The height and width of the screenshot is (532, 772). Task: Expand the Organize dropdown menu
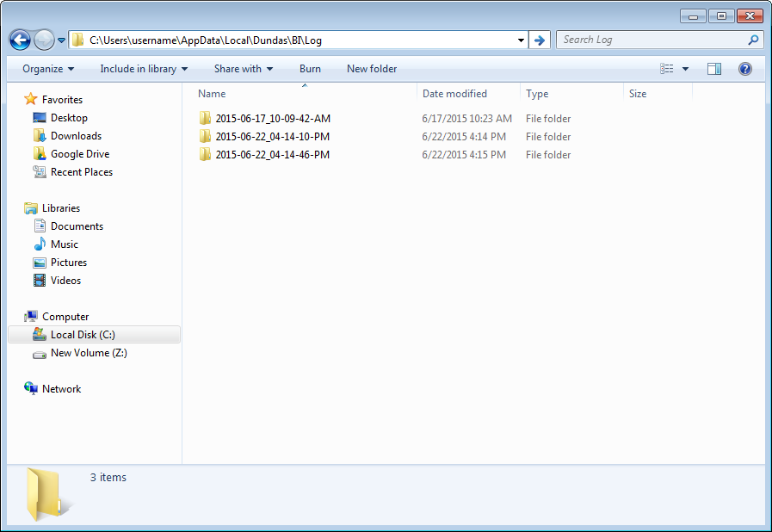[47, 69]
